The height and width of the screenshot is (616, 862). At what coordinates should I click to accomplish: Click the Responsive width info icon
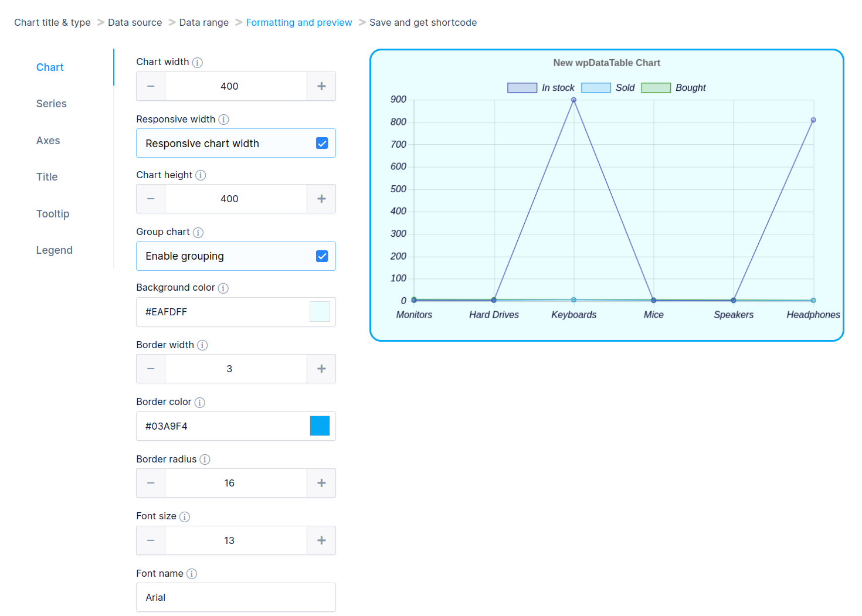(x=223, y=120)
